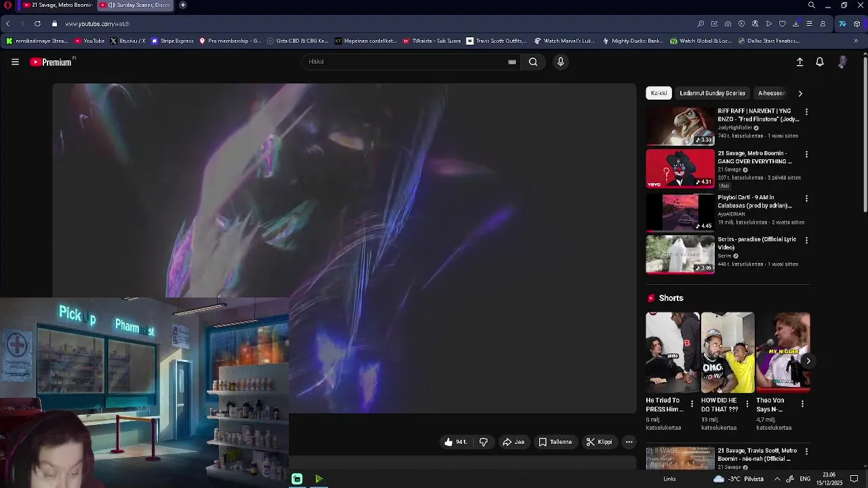
Task: Open options for 'Theo Von Says' short
Action: coord(802,404)
